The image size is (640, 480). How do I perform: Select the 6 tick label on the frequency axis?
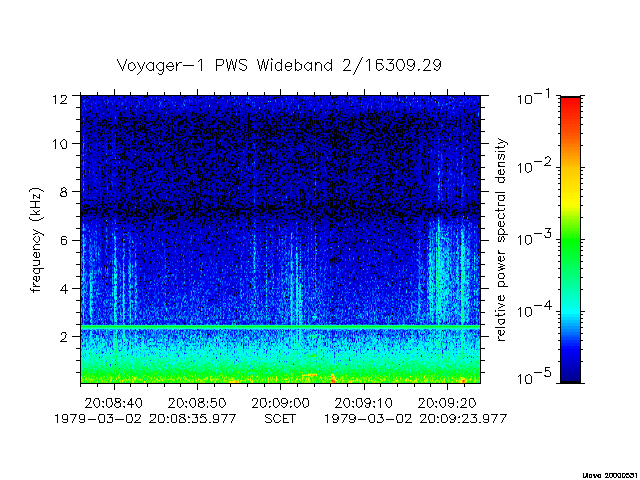tap(64, 240)
